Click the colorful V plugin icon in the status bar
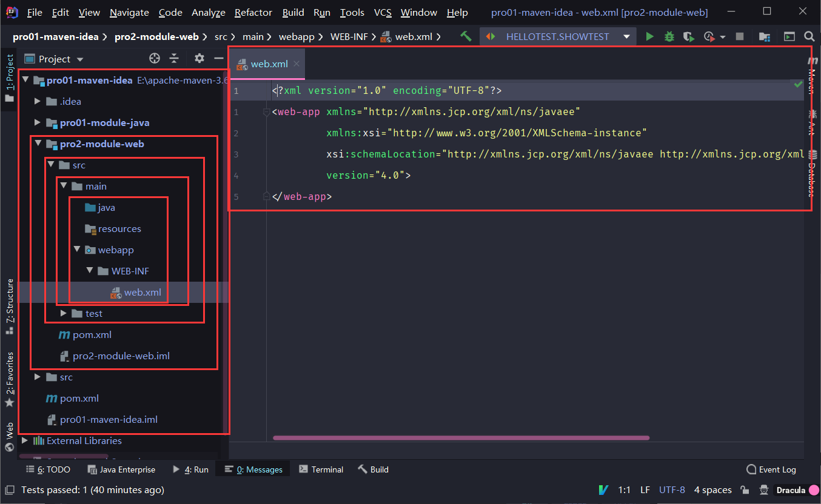821x504 pixels. pyautogui.click(x=603, y=490)
